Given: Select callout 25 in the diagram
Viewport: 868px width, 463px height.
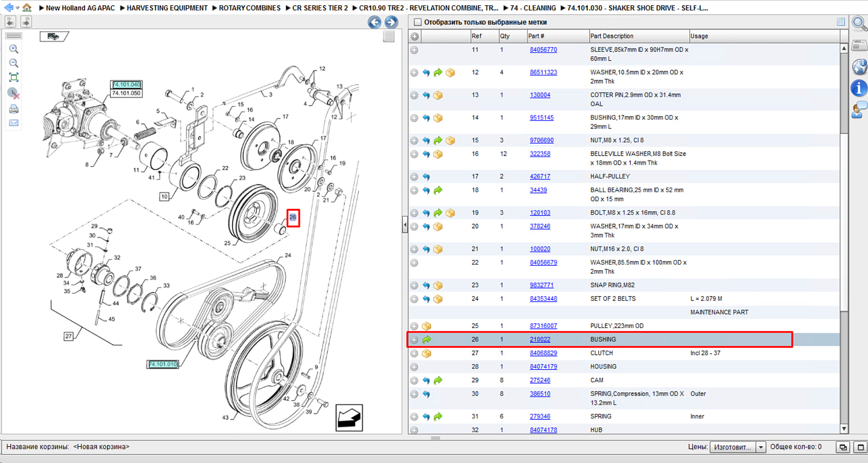Looking at the screenshot, I should (227, 243).
